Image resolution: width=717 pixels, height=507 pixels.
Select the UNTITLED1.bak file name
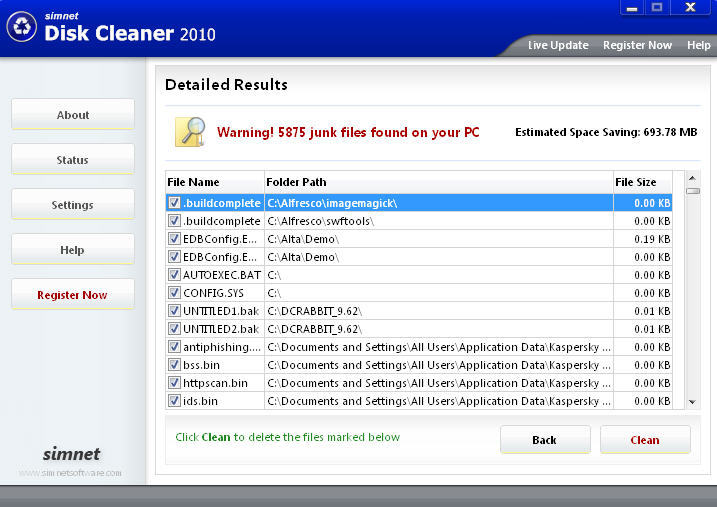click(221, 311)
